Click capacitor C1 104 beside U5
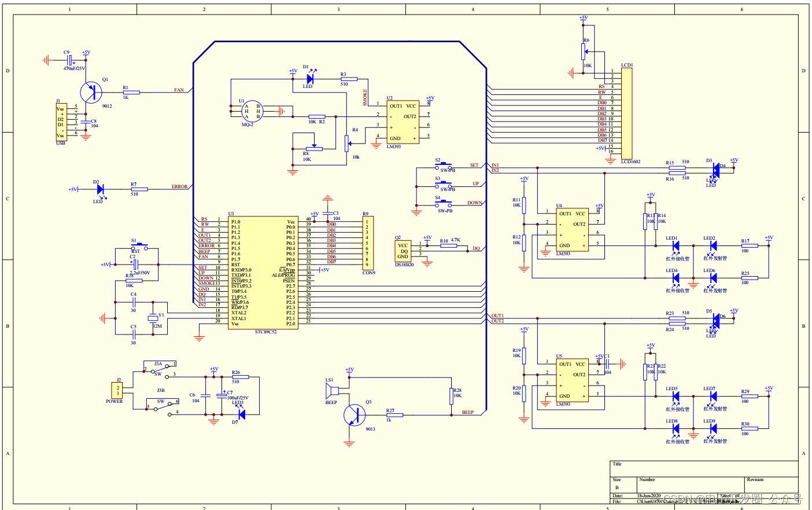The height and width of the screenshot is (510, 812). 607,364
